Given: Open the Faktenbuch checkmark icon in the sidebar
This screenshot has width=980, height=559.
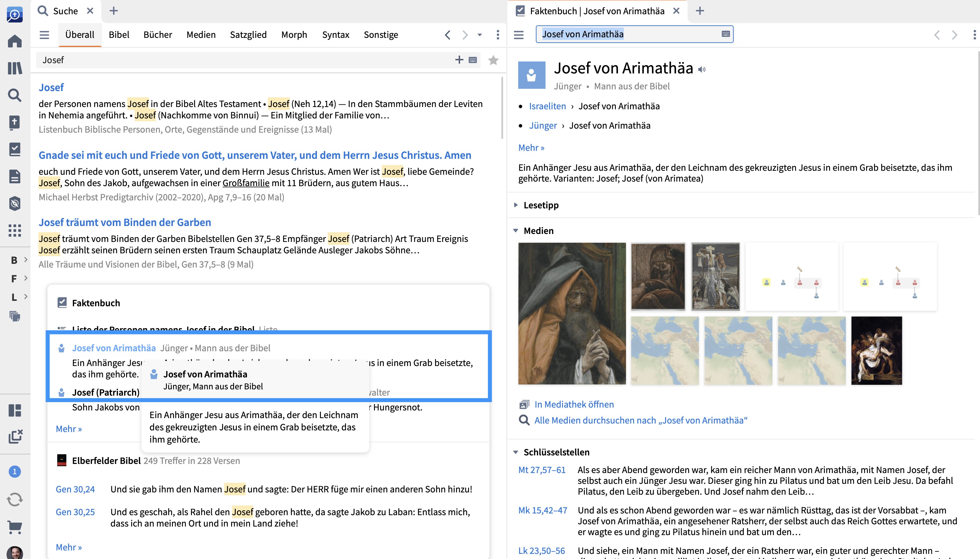Looking at the screenshot, I should coord(15,149).
